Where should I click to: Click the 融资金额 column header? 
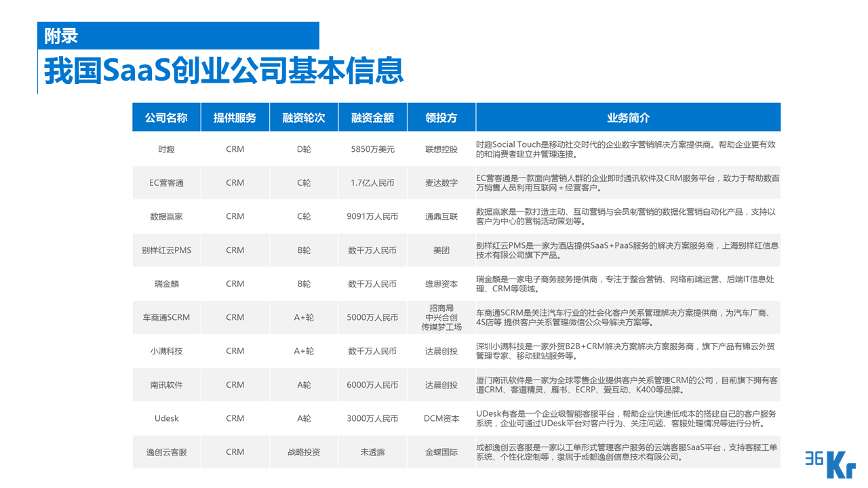tap(372, 117)
